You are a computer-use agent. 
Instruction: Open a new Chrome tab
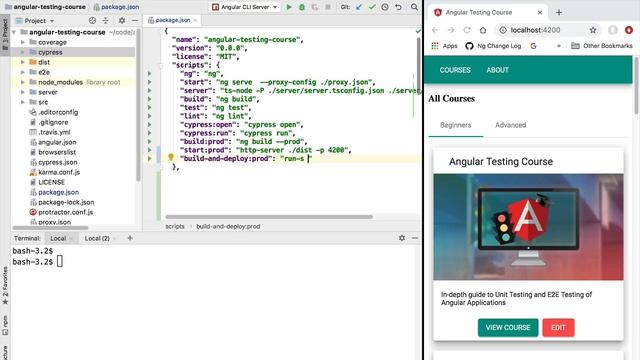pyautogui.click(x=559, y=13)
